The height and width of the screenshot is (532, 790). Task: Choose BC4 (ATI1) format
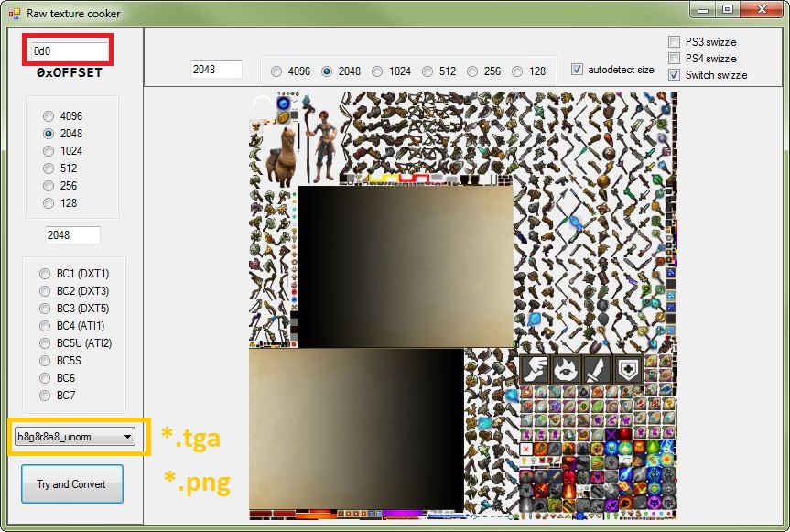click(45, 326)
